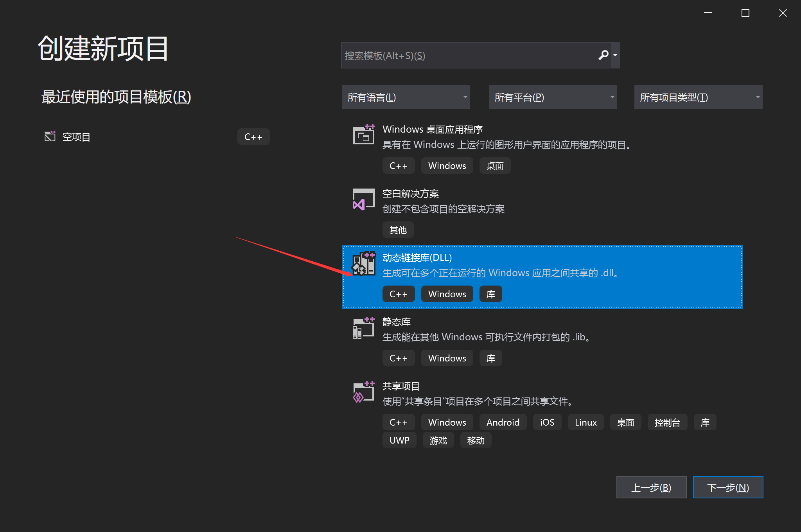801x532 pixels.
Task: Click the Windows desktop application template icon
Action: click(x=364, y=134)
